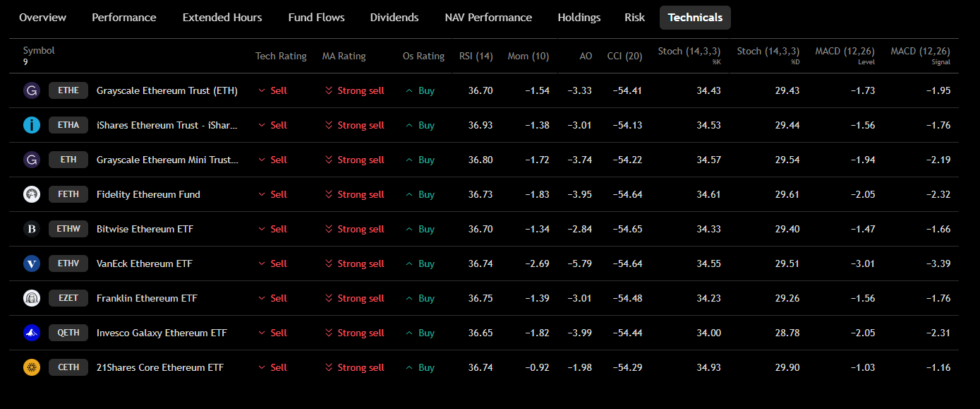This screenshot has height=409, width=980.
Task: Click the ETHW ticker badge
Action: pos(68,229)
